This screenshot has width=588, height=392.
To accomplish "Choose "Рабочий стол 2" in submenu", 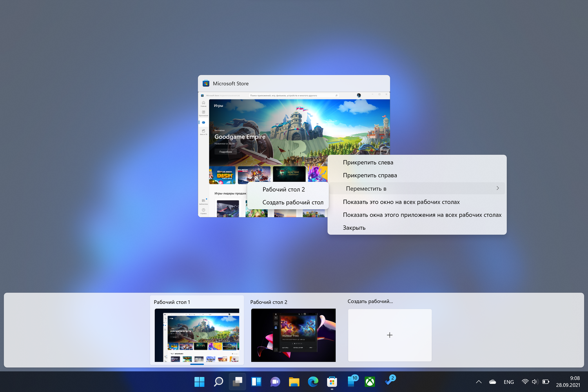I will click(284, 189).
